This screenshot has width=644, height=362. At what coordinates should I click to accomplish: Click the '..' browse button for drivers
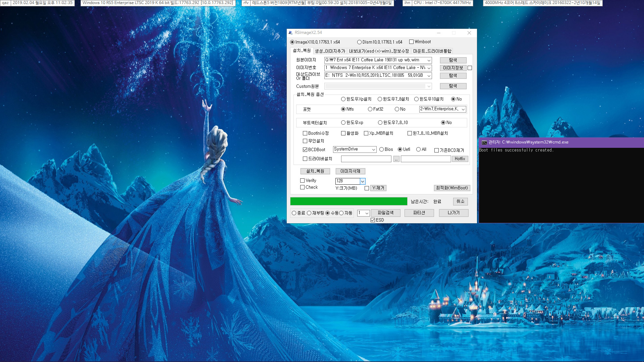(x=396, y=159)
